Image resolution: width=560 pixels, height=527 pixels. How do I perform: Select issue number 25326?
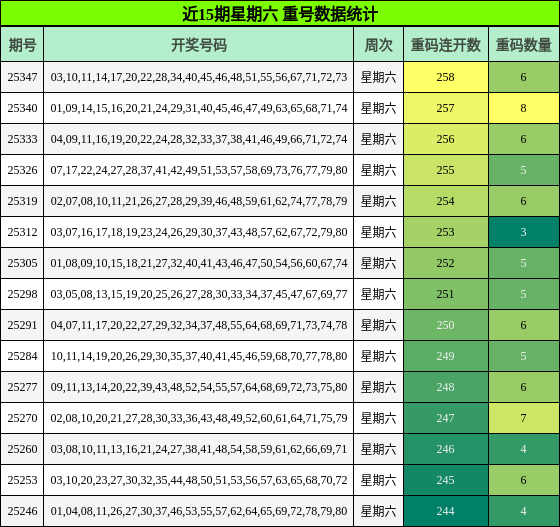click(22, 170)
